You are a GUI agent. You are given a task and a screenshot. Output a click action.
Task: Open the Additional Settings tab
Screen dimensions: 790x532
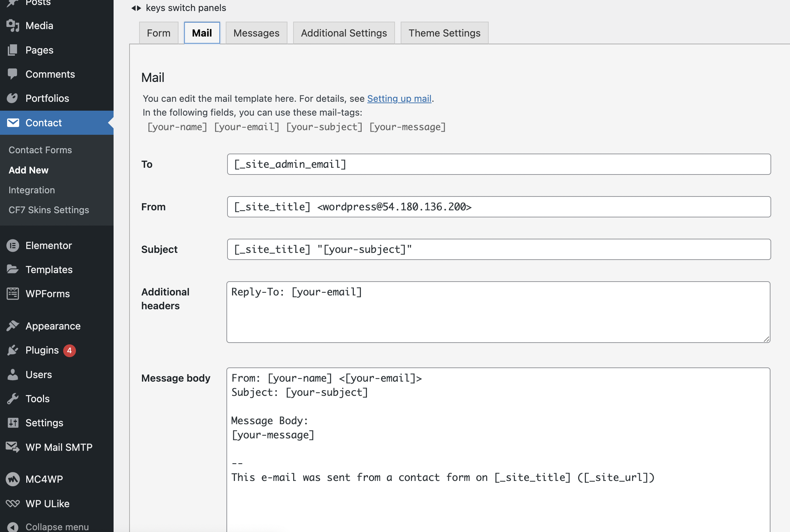coord(344,33)
